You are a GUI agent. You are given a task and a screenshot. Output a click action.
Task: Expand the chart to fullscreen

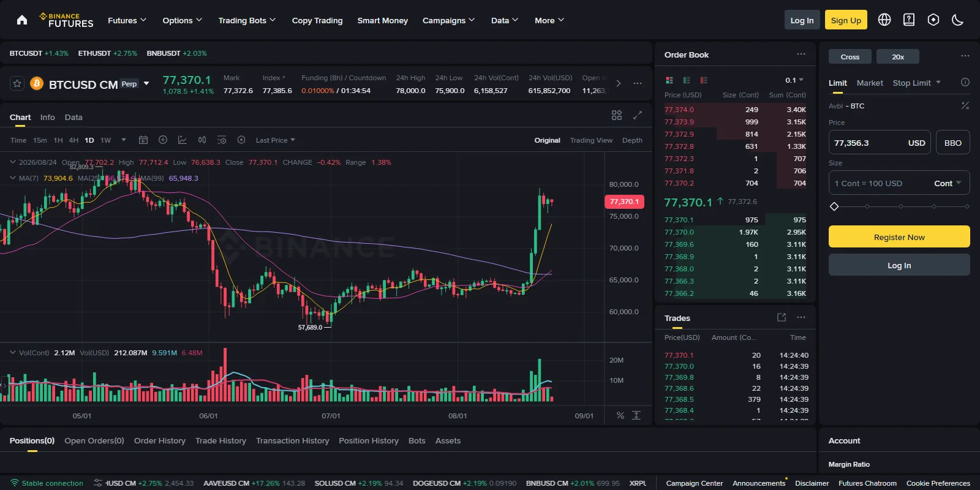pyautogui.click(x=638, y=115)
